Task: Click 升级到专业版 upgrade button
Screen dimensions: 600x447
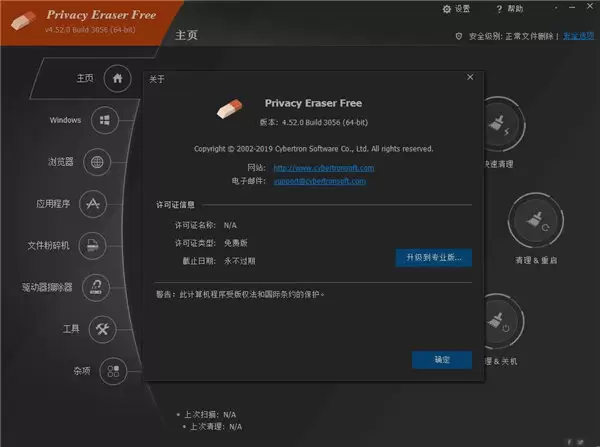Action: click(434, 258)
